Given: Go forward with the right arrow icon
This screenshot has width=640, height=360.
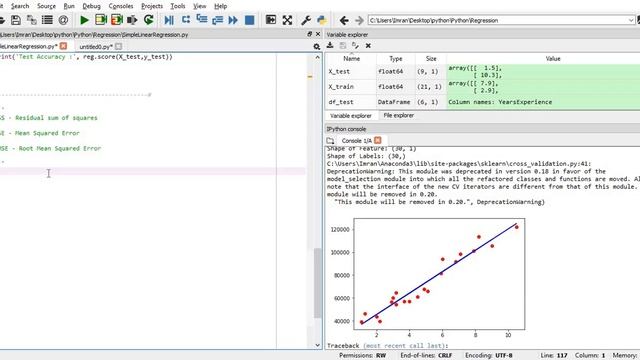Looking at the screenshot, I should click(359, 20).
